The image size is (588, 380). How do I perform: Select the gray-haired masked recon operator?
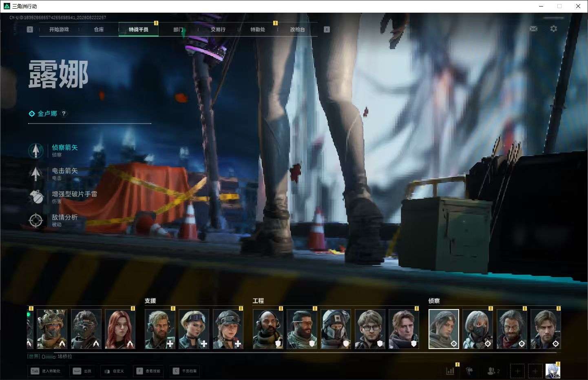coord(477,329)
